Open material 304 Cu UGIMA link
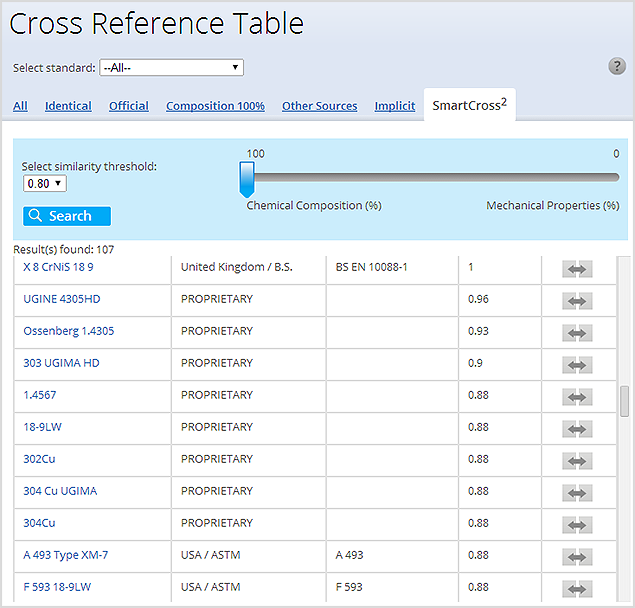This screenshot has height=608, width=635. 60,491
